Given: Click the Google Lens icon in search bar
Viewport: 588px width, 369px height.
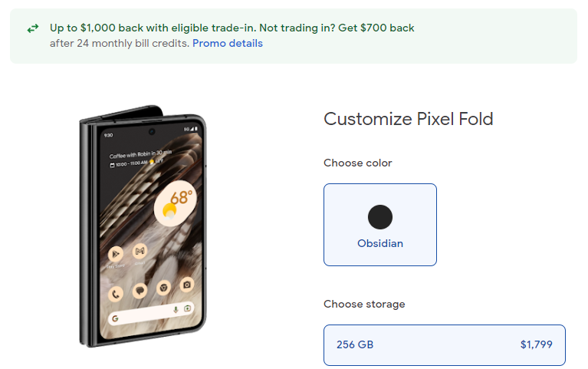Looking at the screenshot, I should point(188,308).
